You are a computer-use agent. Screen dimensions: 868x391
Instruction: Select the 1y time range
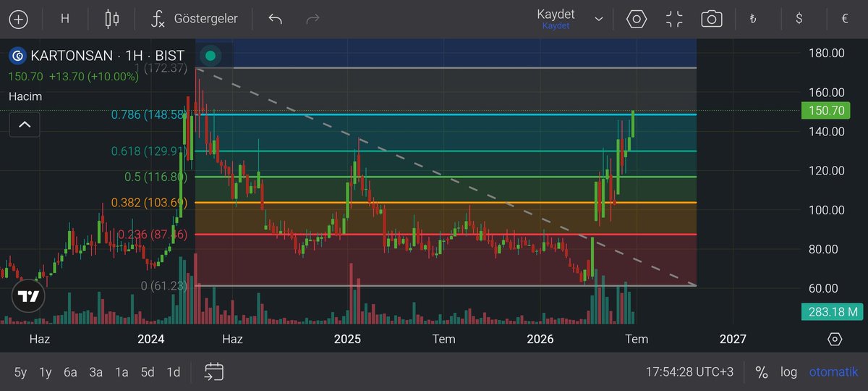click(45, 372)
